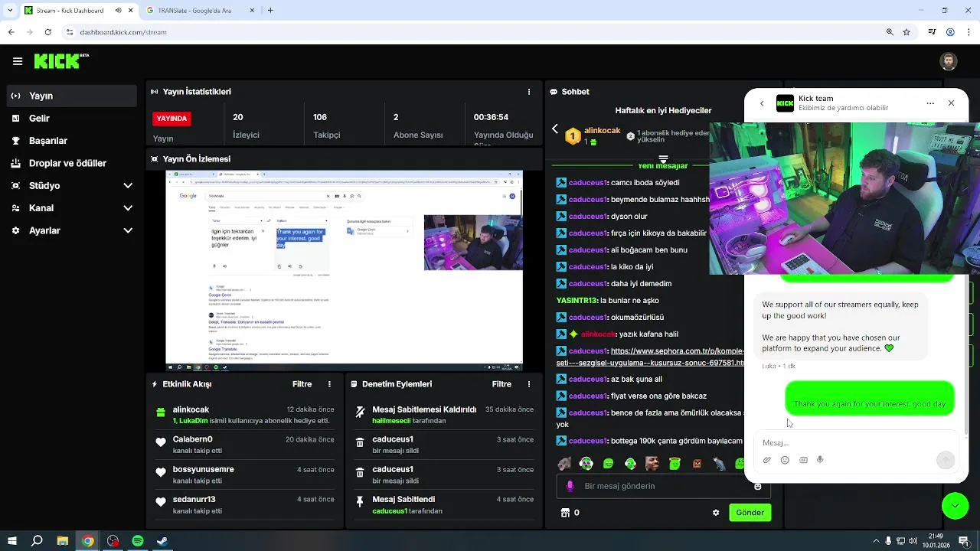Insert the first gray emote in the quick emote row
Viewport: 980px width, 551px height.
coord(564,464)
